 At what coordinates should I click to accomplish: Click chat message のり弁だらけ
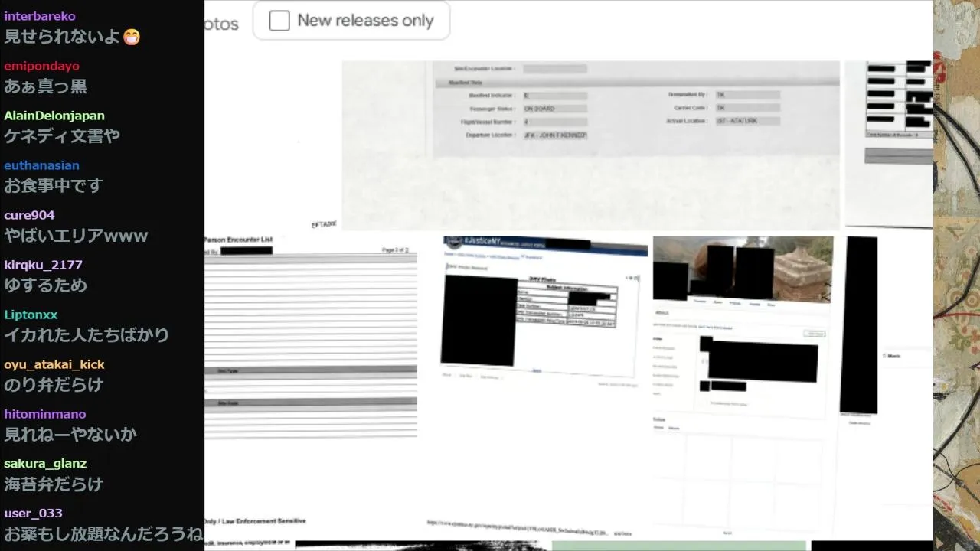[54, 385]
